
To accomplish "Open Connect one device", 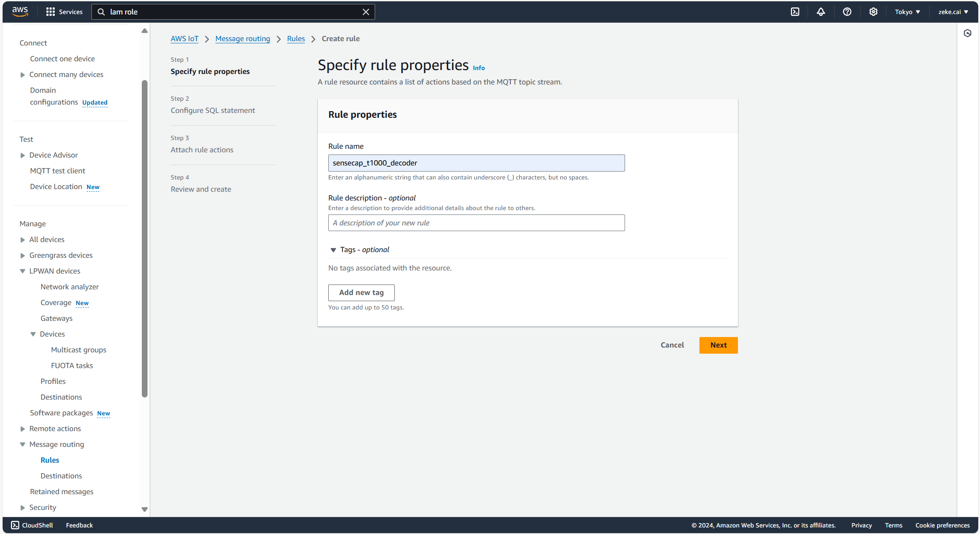I will tap(62, 59).
